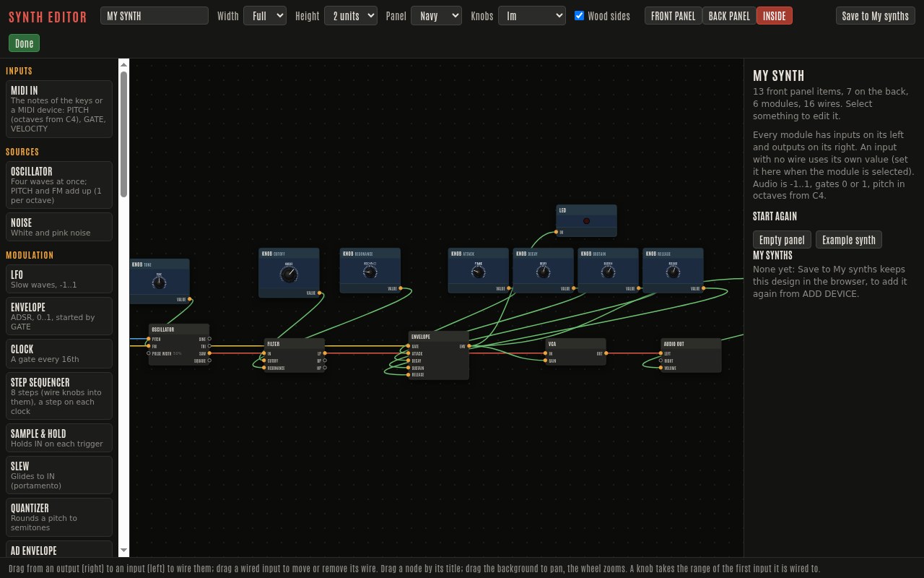Click the Audio Out VOLUME input port

point(661,368)
